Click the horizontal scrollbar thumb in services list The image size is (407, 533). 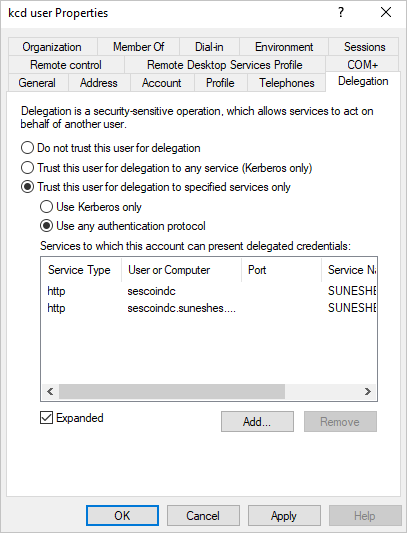pyautogui.click(x=172, y=391)
